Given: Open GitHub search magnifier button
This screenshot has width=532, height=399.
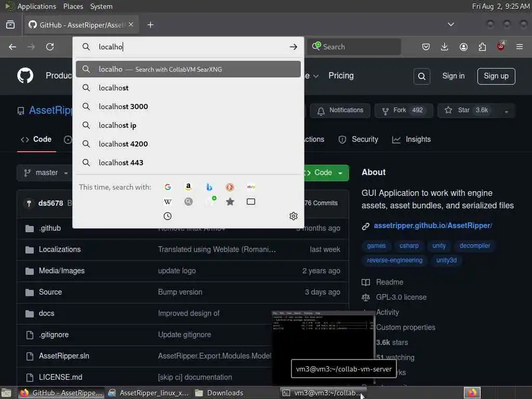Looking at the screenshot, I should click(x=422, y=76).
